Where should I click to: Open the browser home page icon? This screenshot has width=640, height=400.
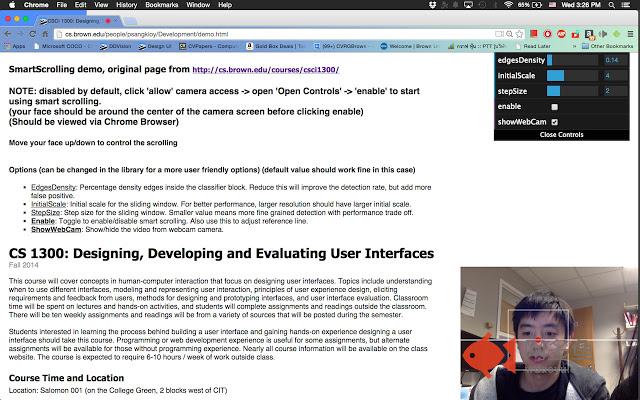coord(45,34)
